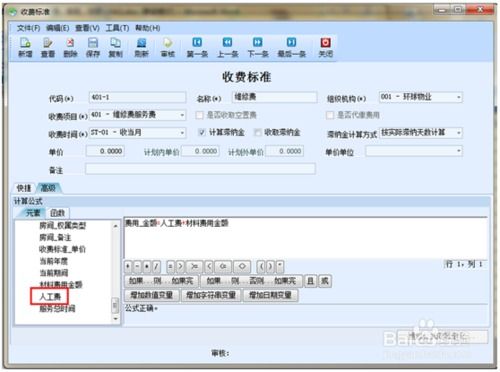Select 人工费 in the element list
Screen dimensions: 500x372
click(50, 296)
